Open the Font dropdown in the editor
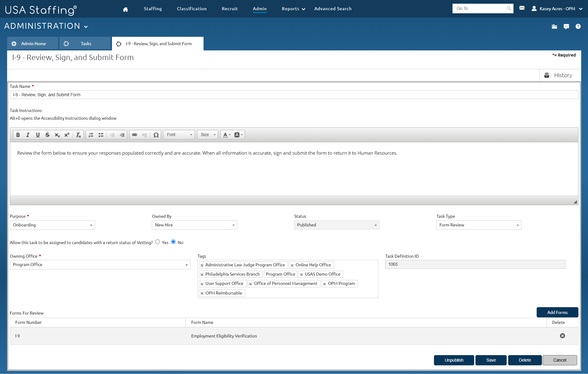Screen dimensions: 588x374 pyautogui.click(x=179, y=135)
